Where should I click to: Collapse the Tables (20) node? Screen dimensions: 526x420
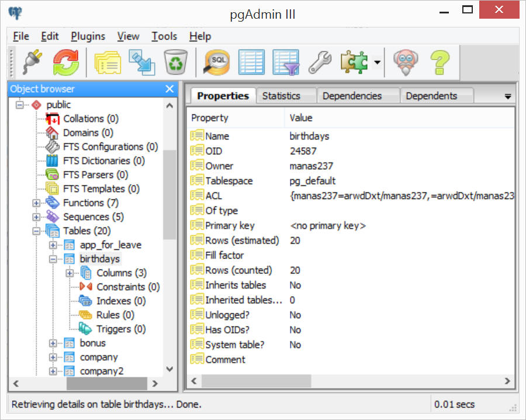37,231
